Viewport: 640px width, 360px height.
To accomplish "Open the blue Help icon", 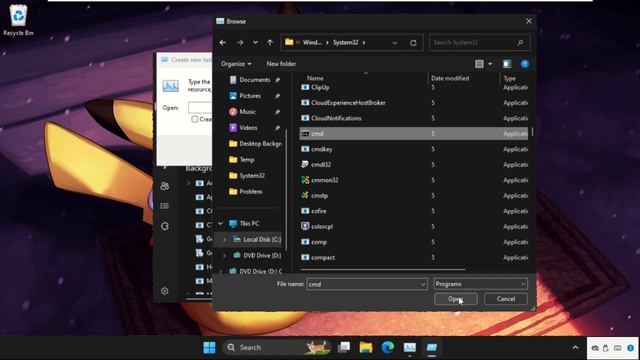I will pos(525,64).
